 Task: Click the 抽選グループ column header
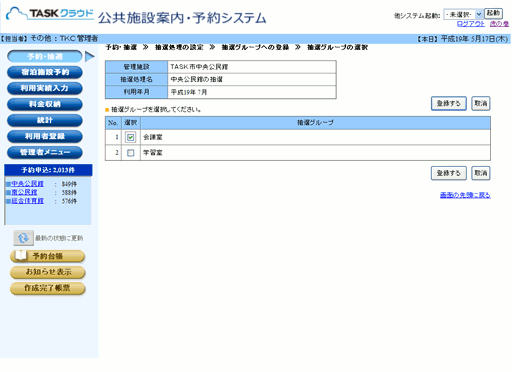pyautogui.click(x=315, y=123)
